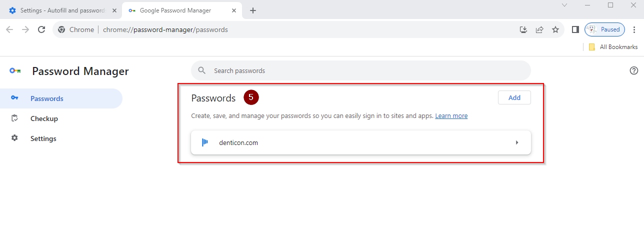Open the Chrome three-dot menu
644x241 pixels.
click(634, 29)
